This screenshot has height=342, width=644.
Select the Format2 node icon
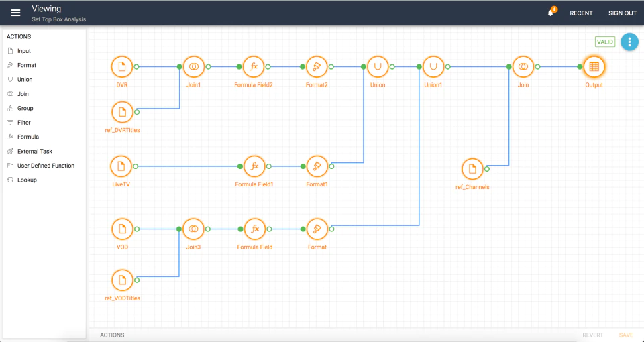pyautogui.click(x=317, y=66)
